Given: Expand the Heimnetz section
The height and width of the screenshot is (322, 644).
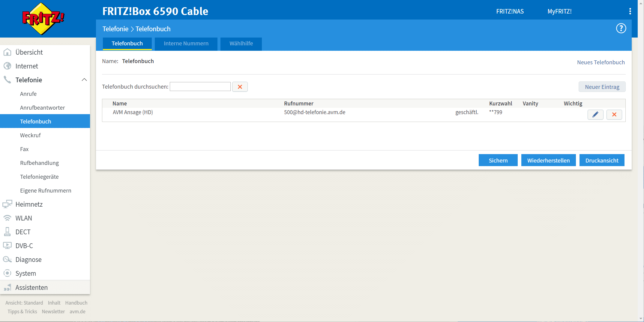Looking at the screenshot, I should (x=29, y=204).
